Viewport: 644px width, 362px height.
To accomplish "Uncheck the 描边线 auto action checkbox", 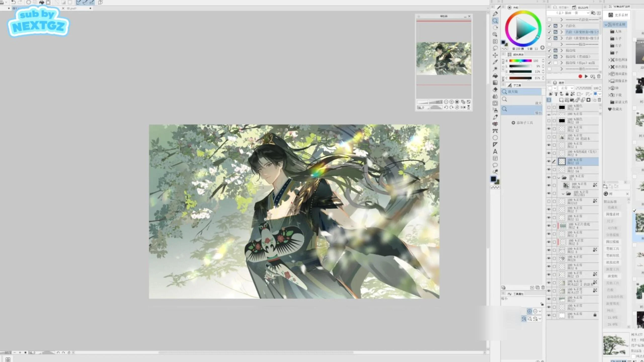I will click(549, 51).
